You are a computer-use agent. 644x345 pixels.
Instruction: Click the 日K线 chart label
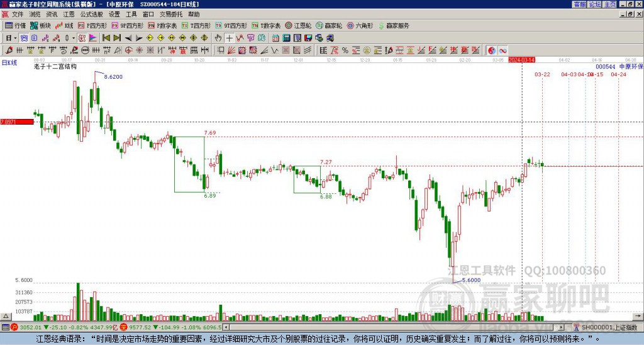pyautogui.click(x=9, y=62)
